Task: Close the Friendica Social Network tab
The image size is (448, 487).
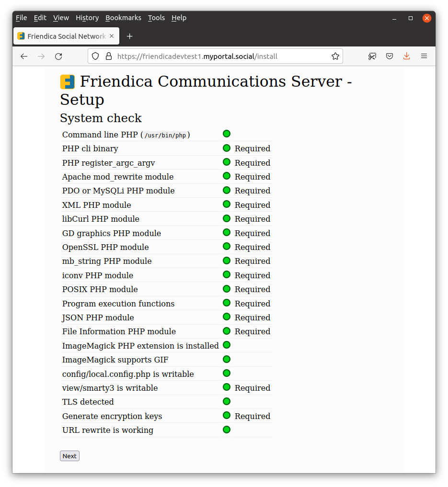Action: [112, 36]
